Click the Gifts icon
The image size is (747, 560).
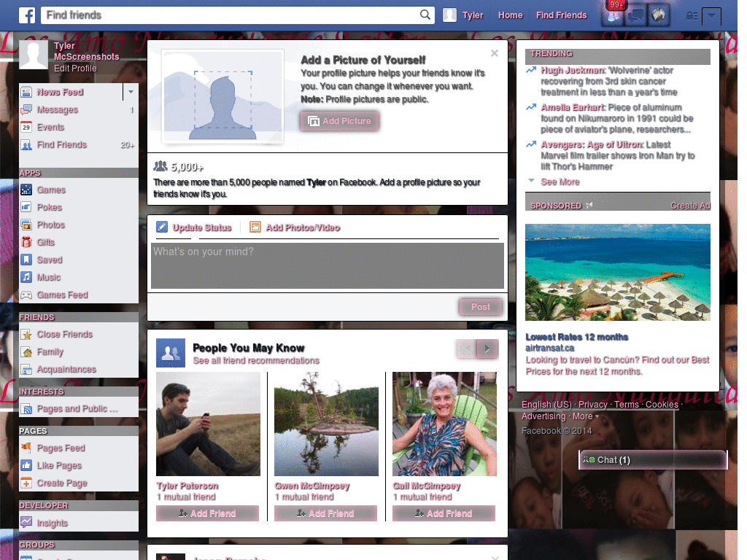tap(26, 242)
